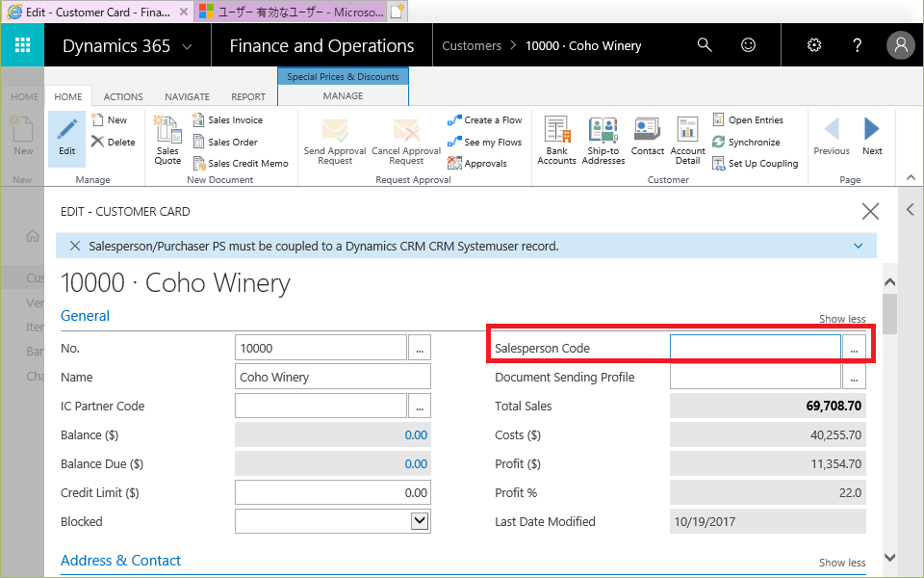Viewport: 924px width, 578px height.
Task: Select the HOME ribbon tab
Action: coord(68,96)
